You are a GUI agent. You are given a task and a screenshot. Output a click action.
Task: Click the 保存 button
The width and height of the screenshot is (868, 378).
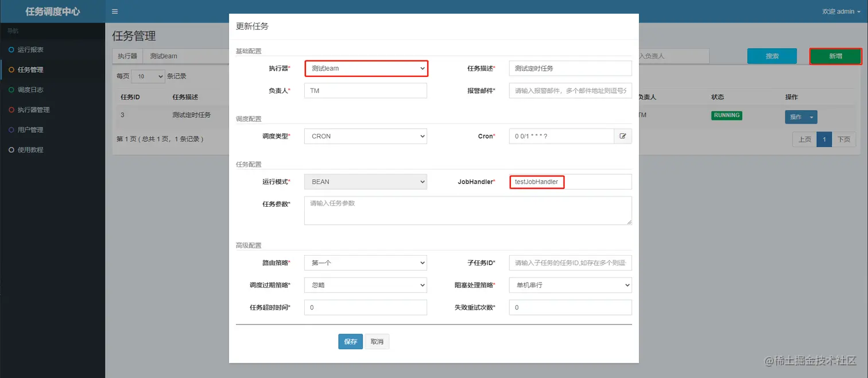click(x=350, y=341)
